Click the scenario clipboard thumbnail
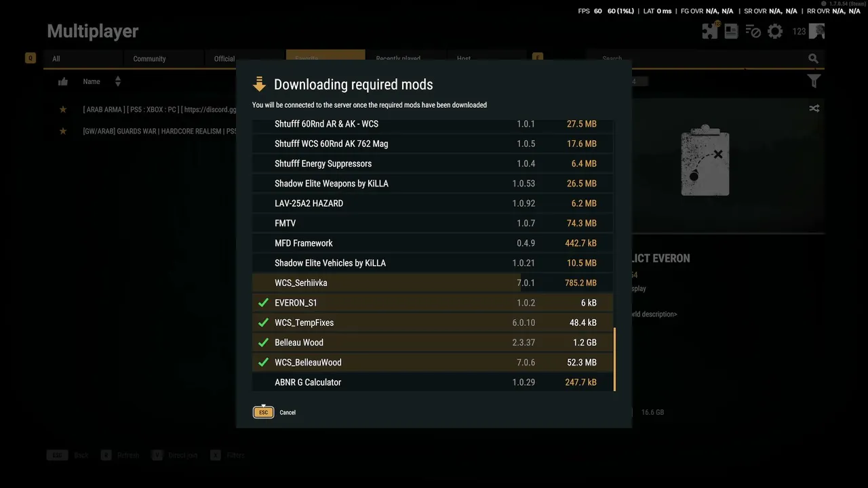The width and height of the screenshot is (868, 488). (x=705, y=160)
